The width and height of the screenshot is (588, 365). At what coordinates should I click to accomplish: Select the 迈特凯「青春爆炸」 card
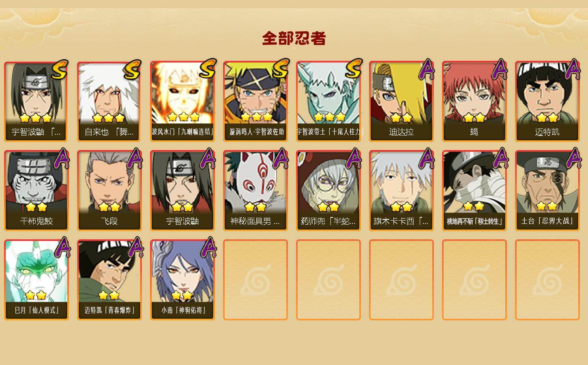(109, 280)
